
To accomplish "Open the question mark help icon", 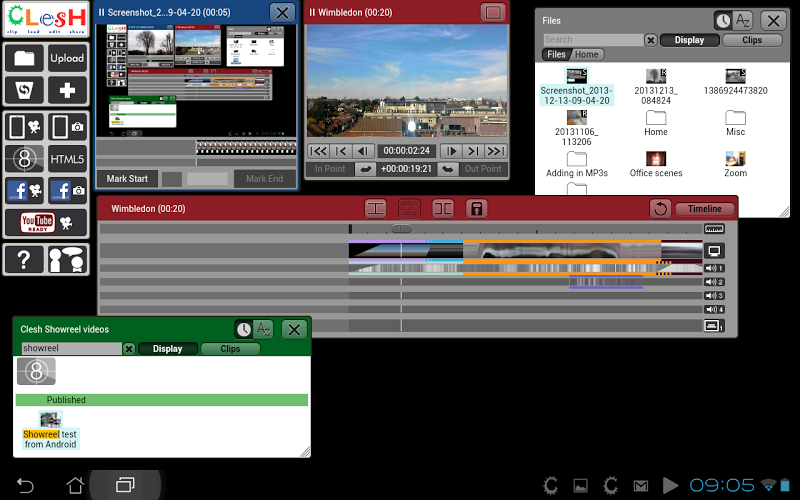I will coord(24,260).
